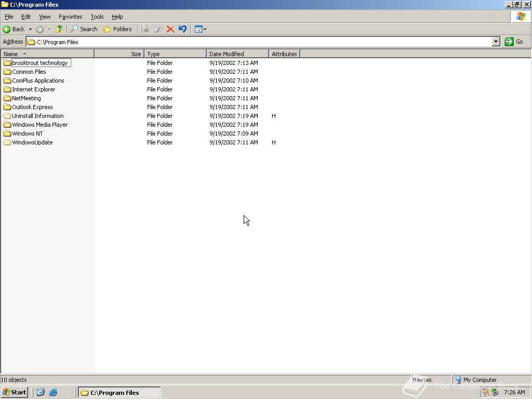The width and height of the screenshot is (532, 399).
Task: Click the system tray clock 7:26 AM
Action: click(514, 392)
